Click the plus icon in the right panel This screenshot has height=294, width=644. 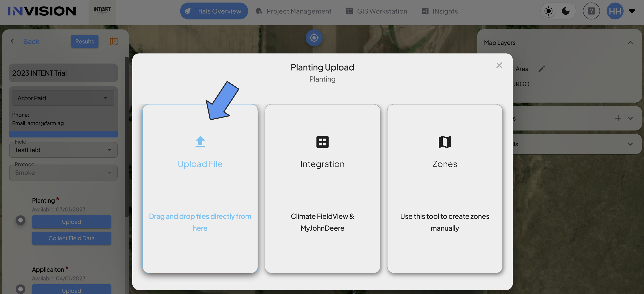[618, 118]
